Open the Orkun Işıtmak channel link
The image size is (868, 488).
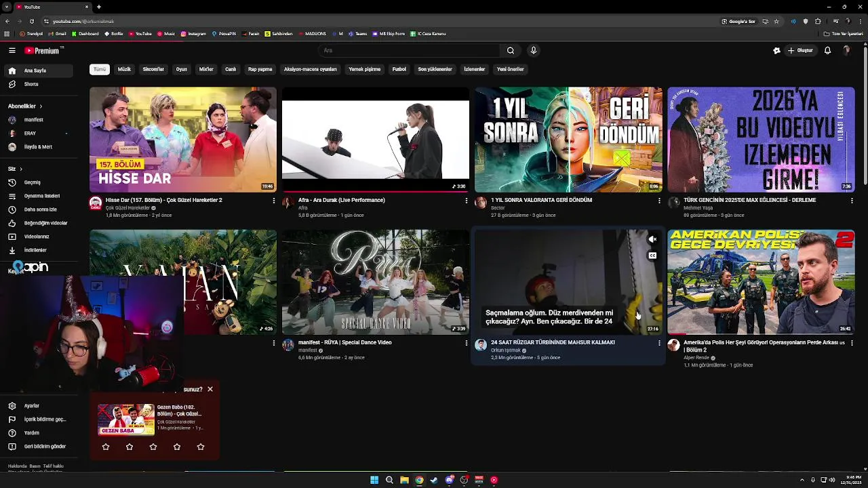click(506, 350)
